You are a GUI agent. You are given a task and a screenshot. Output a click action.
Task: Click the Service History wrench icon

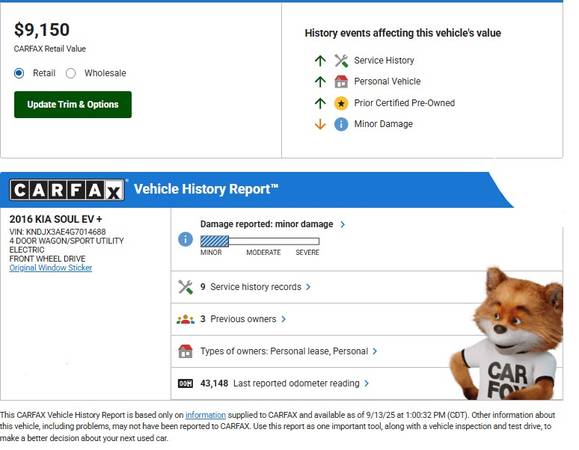point(341,61)
